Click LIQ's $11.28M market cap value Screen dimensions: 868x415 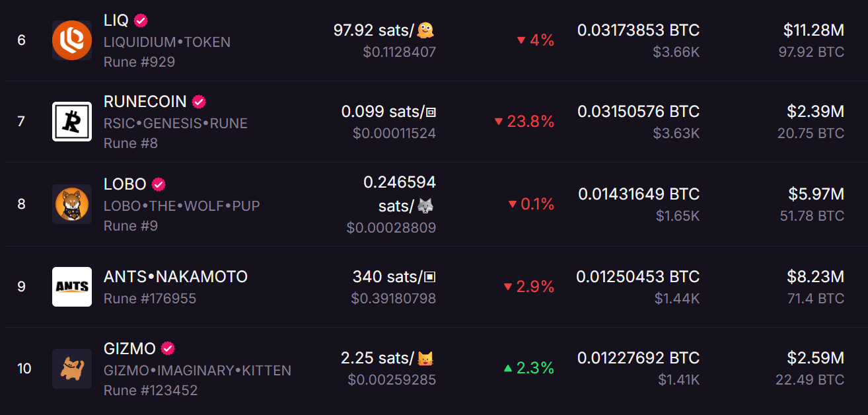point(814,30)
